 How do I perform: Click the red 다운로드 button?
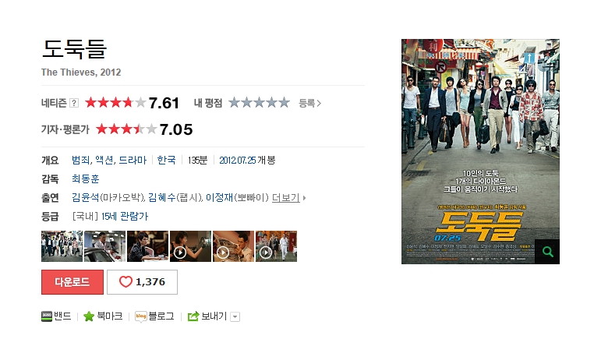[72, 282]
